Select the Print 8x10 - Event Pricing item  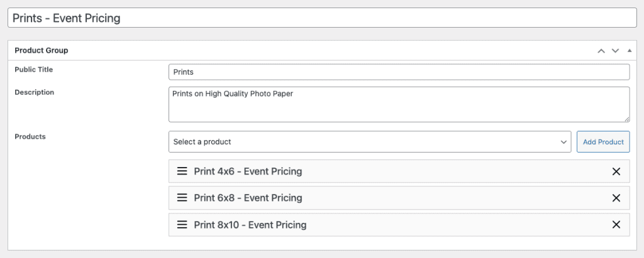(250, 225)
